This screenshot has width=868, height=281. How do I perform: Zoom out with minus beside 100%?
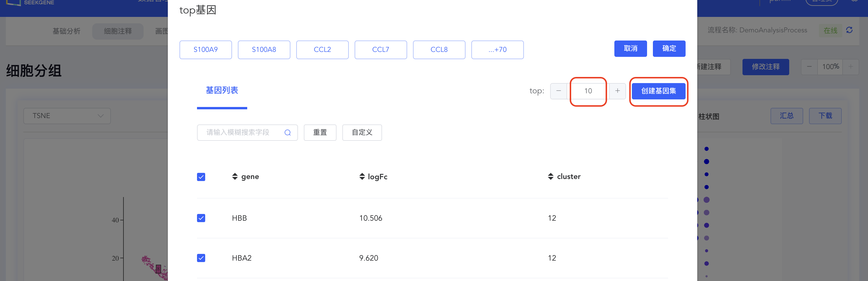click(x=809, y=67)
